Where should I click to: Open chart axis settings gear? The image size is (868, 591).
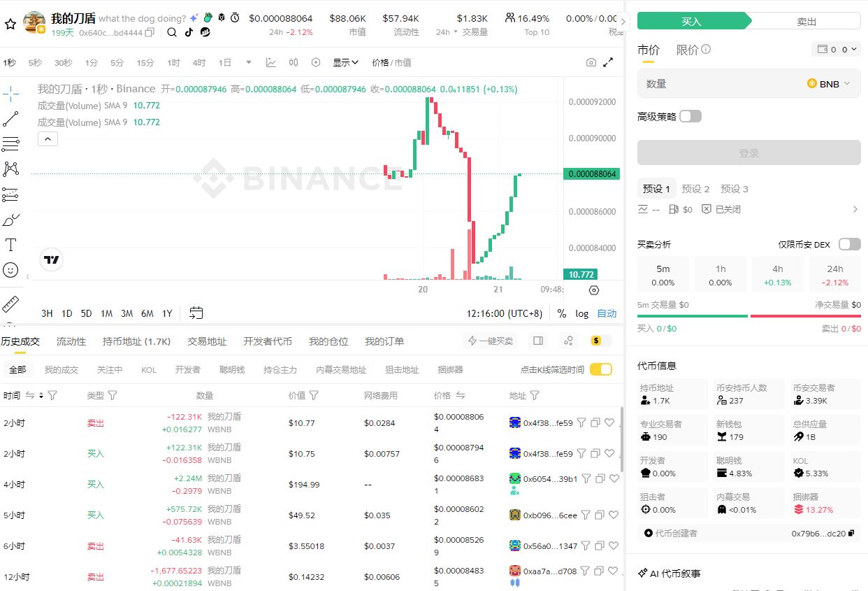[594, 290]
